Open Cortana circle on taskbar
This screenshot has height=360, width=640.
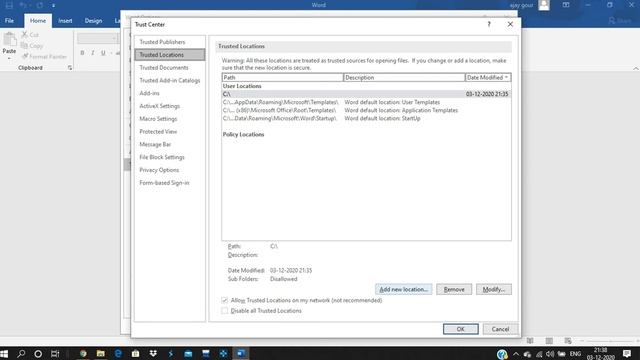[x=38, y=353]
